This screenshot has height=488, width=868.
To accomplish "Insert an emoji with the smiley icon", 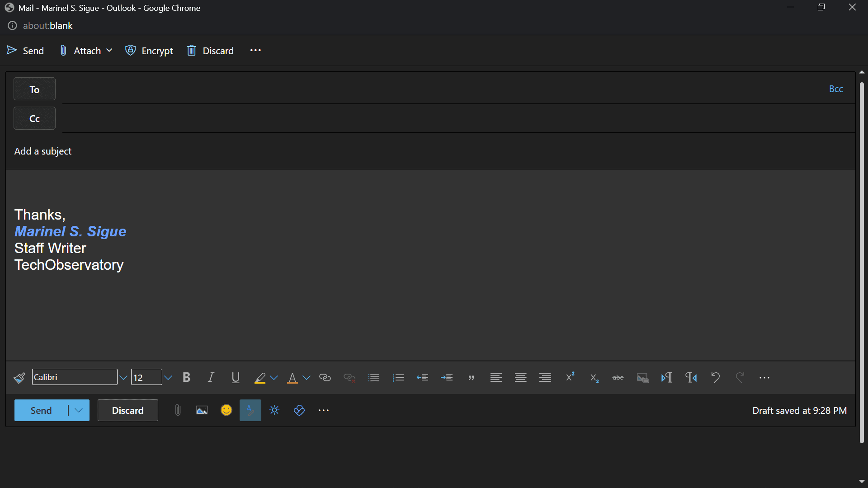I will coord(226,410).
